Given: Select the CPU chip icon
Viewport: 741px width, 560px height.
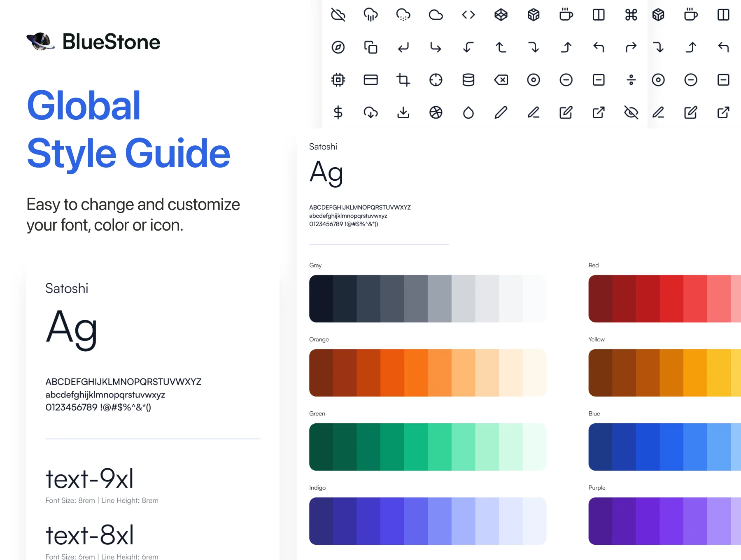Looking at the screenshot, I should click(338, 80).
